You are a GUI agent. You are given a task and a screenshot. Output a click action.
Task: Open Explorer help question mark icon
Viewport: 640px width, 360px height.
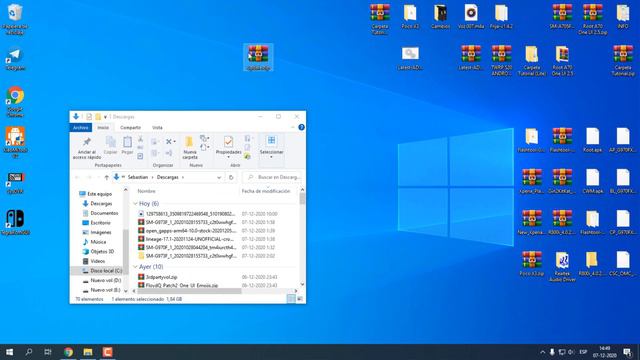[x=301, y=127]
